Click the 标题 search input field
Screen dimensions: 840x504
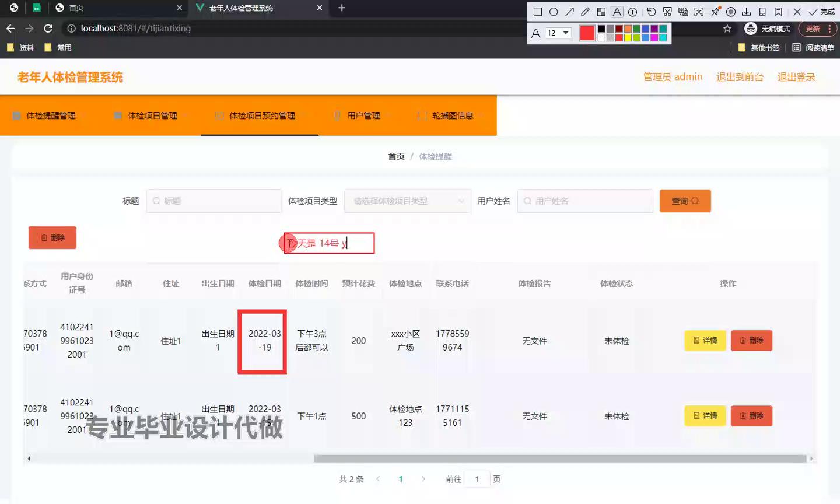(214, 201)
